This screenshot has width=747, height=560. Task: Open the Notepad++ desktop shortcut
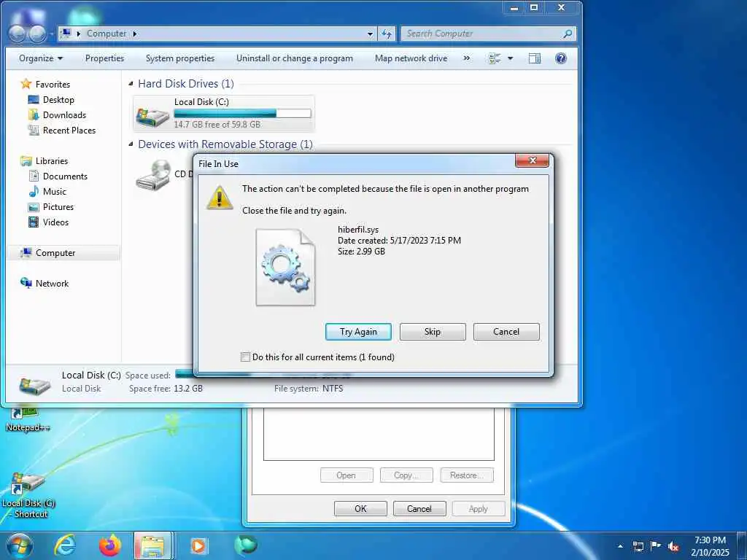pos(27,421)
